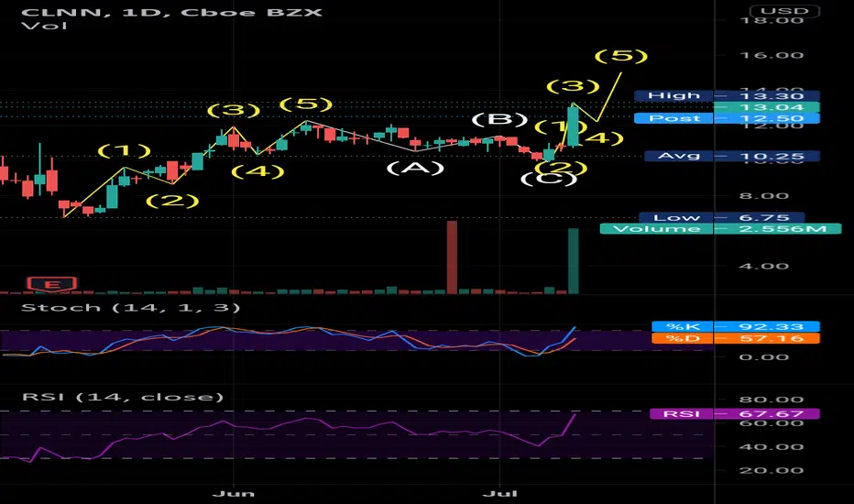Click the 0.00 Stoch axis tick
The image size is (854, 504).
point(763,357)
